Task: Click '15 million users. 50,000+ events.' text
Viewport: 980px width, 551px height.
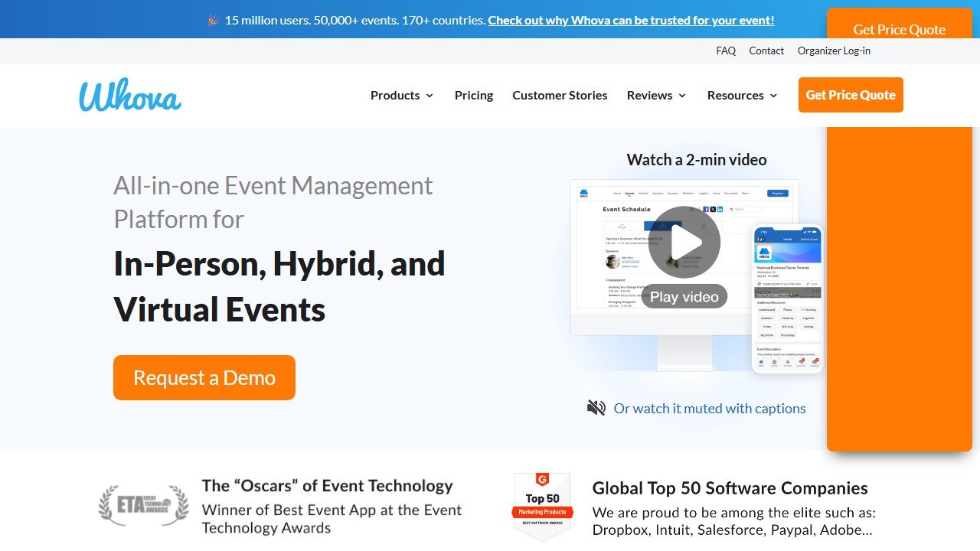Action: coord(354,20)
